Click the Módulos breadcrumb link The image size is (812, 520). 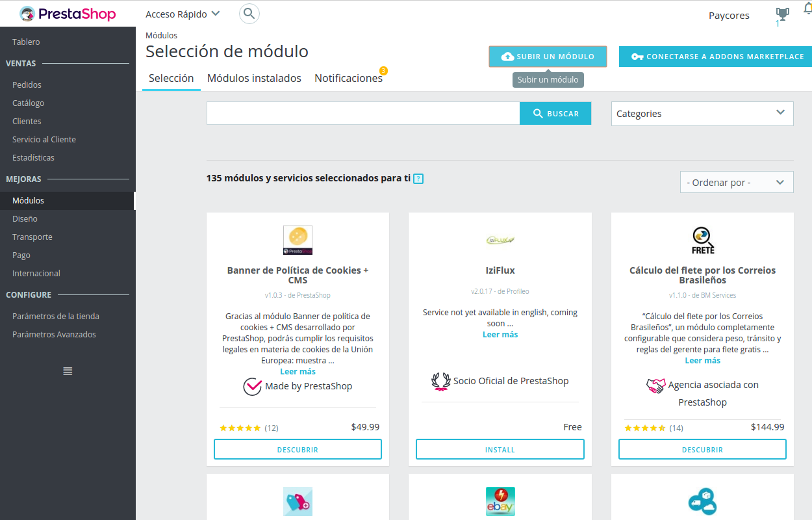point(161,35)
